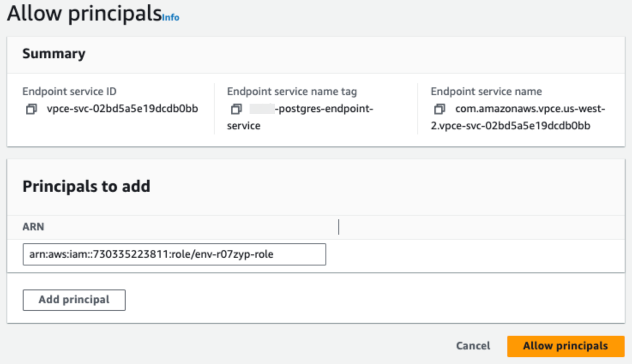Open the Info link beside the title
This screenshot has width=632, height=364.
171,18
